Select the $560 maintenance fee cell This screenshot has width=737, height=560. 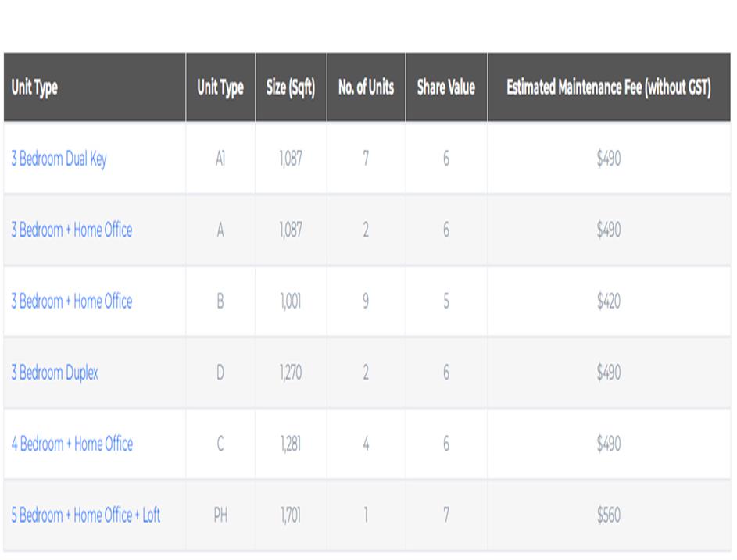click(608, 515)
